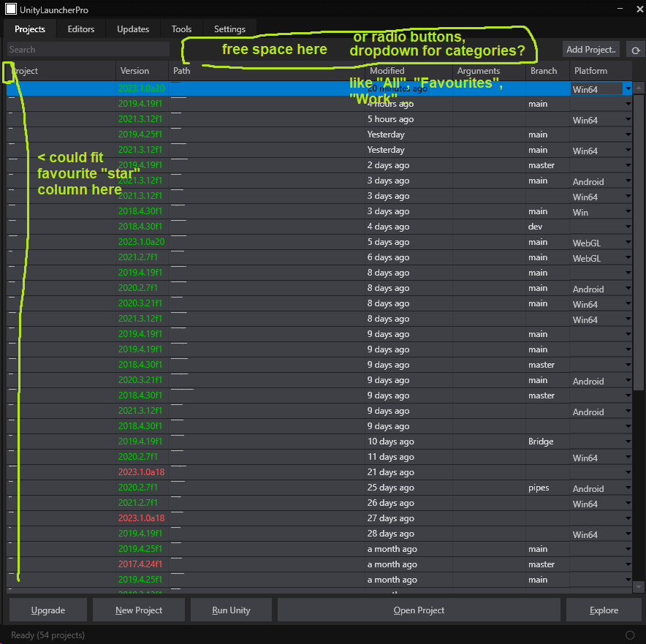
Task: Click the Run Unity button
Action: 231,610
